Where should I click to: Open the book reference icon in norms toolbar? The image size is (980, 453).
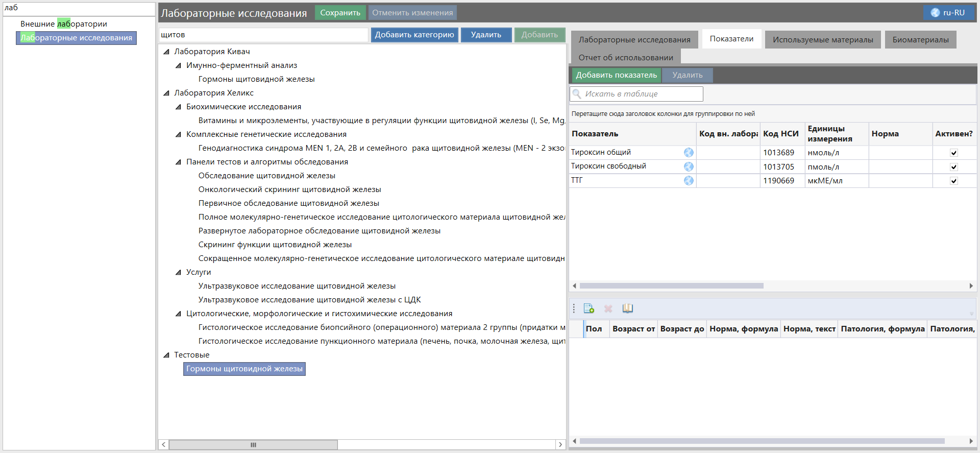click(x=627, y=308)
